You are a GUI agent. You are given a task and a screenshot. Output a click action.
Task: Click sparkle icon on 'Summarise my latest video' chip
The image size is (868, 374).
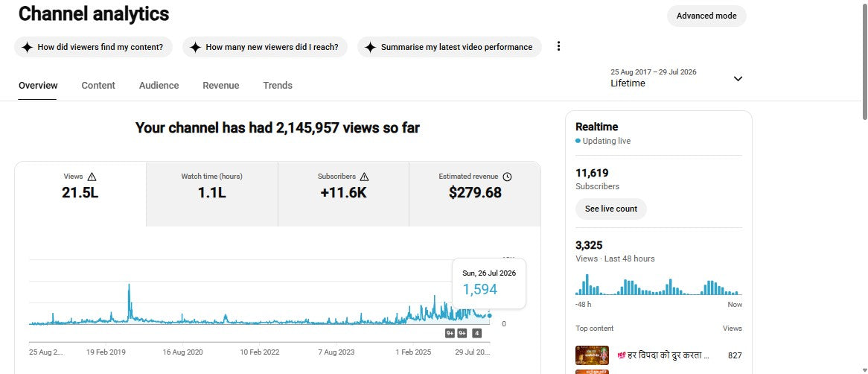click(370, 47)
